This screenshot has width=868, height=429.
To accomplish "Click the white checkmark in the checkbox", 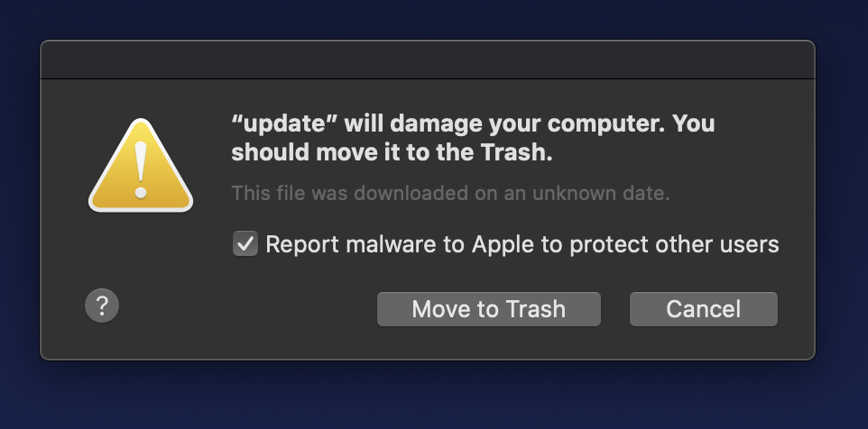I will 245,243.
